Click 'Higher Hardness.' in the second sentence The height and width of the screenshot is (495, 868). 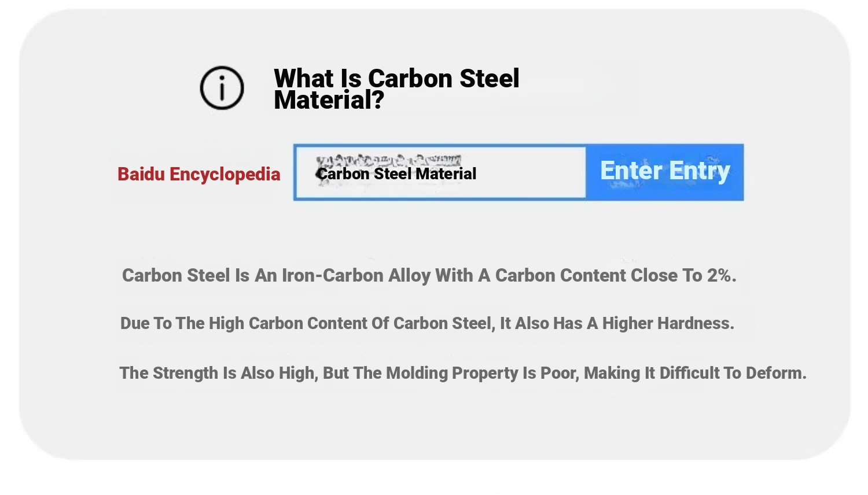pyautogui.click(x=668, y=323)
